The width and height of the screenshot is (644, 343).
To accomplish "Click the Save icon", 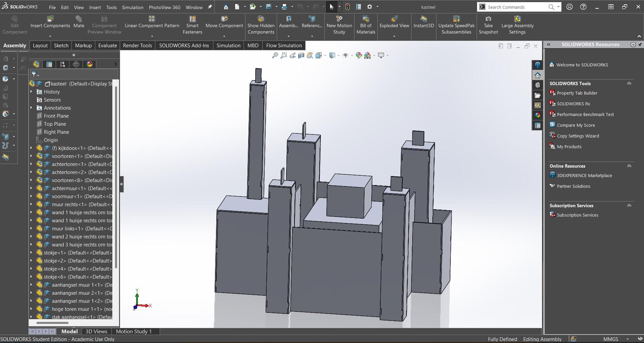I will (268, 7).
